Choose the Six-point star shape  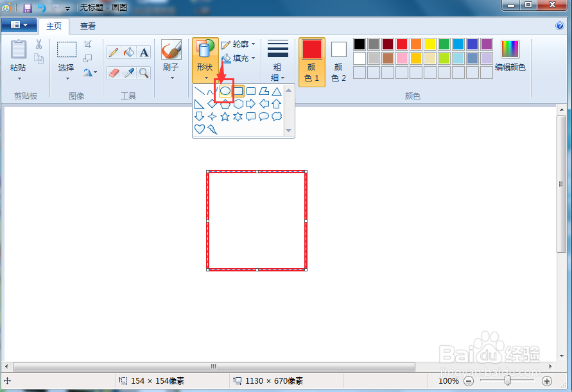238,117
